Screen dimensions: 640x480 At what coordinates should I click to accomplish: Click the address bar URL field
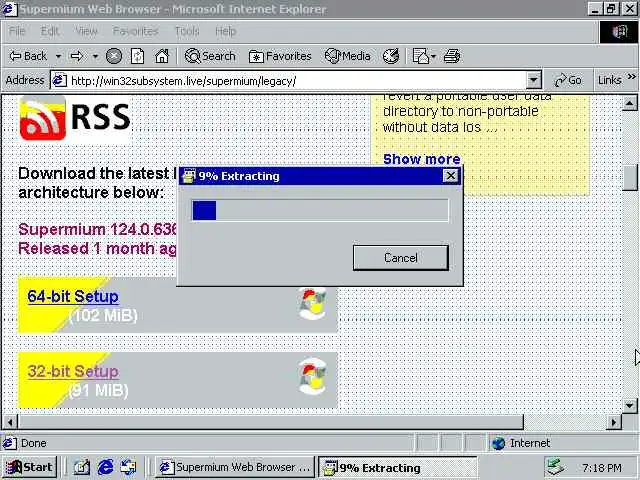[297, 81]
